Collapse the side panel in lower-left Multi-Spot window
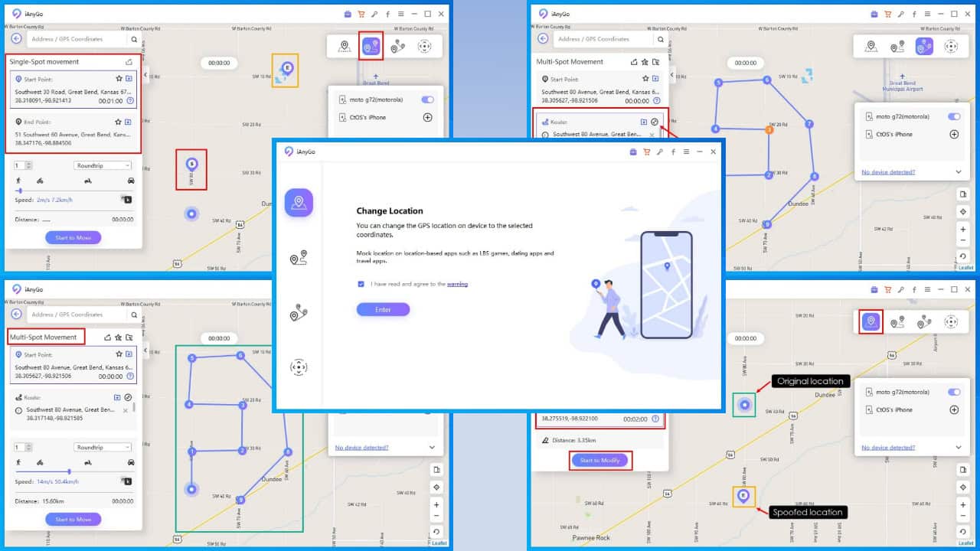 [145, 350]
